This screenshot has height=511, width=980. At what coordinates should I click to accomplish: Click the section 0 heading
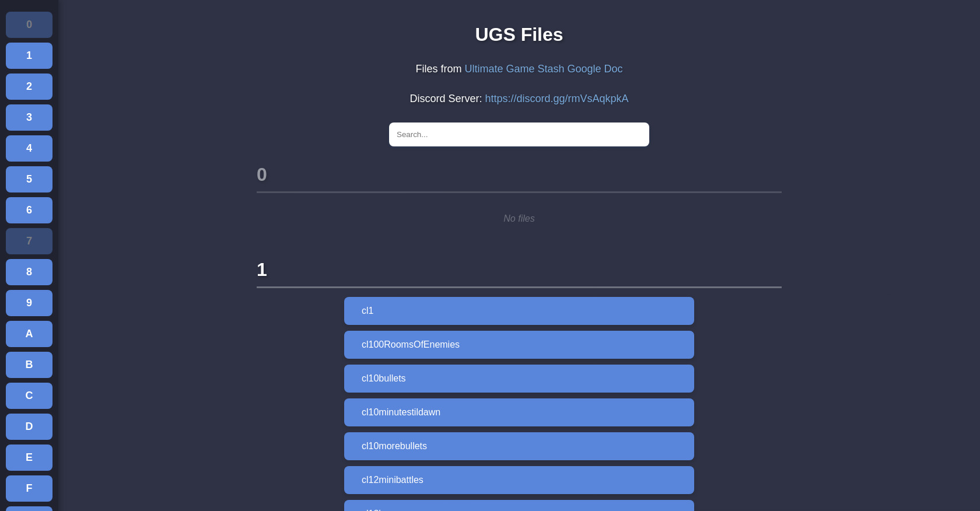[262, 174]
